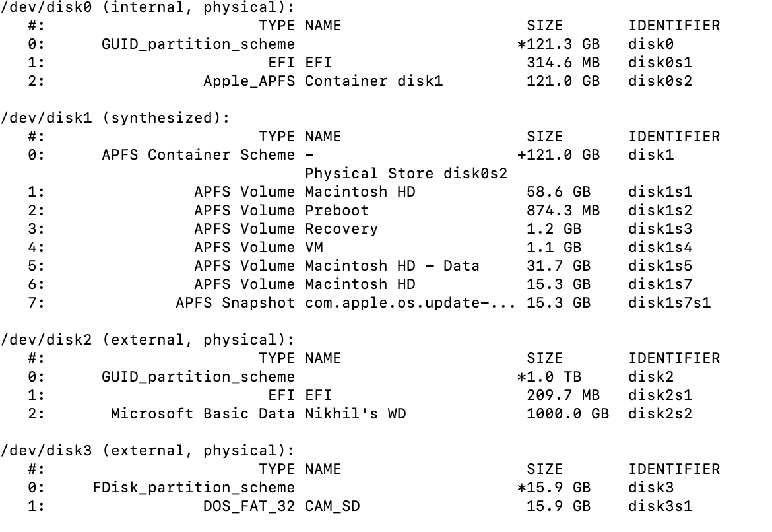Click the /dev/disk3 external physical header
This screenshot has height=532, width=772.
click(x=147, y=451)
